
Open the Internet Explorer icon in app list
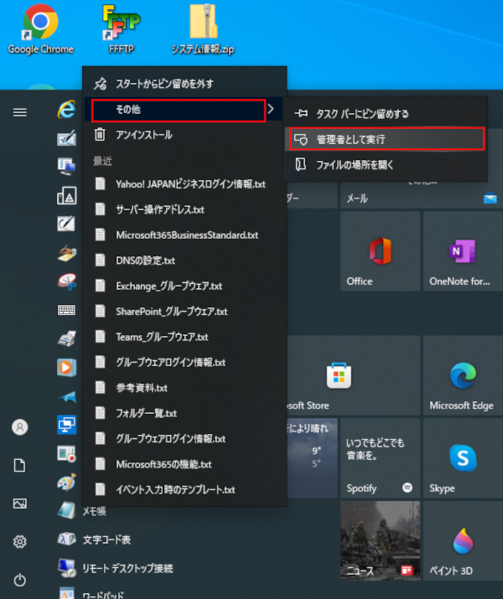67,110
